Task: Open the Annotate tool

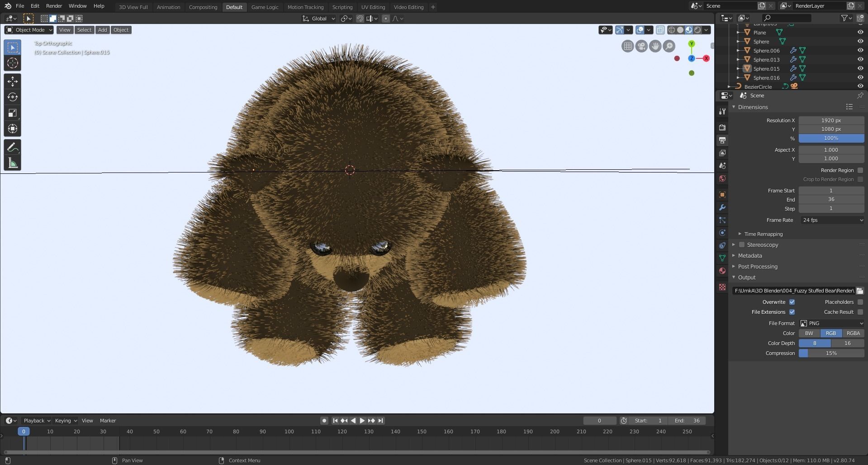Action: pyautogui.click(x=12, y=146)
